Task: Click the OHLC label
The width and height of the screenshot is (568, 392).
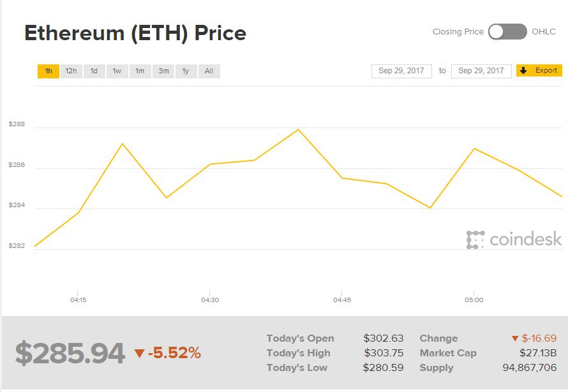Action: (544, 32)
